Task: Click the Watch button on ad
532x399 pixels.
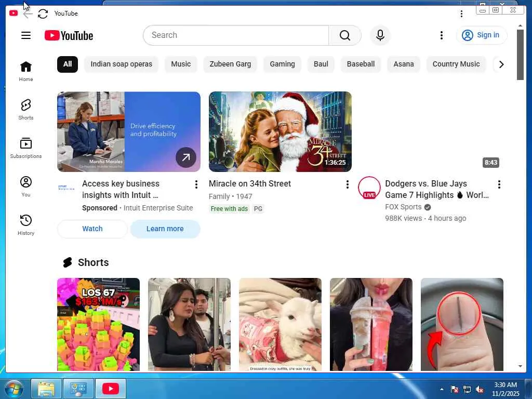Action: pos(92,229)
